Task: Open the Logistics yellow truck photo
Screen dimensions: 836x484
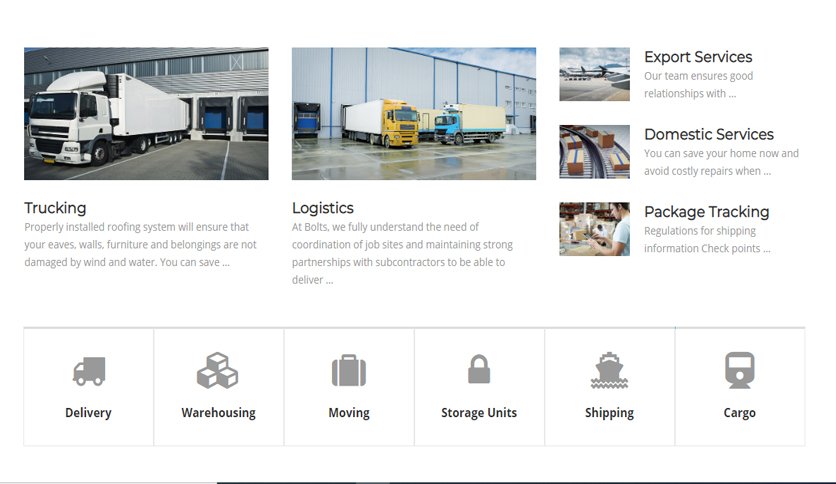Action: pos(414,114)
